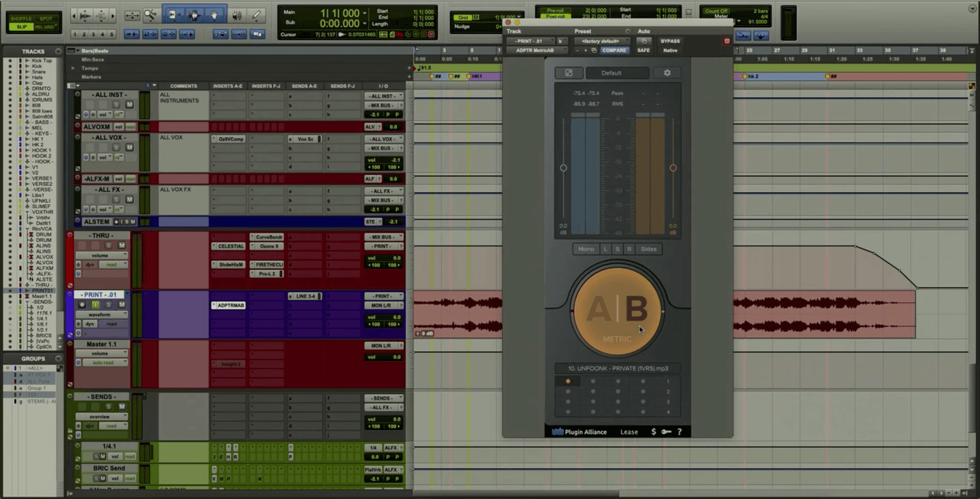
Task: Toggle plugin BYPASS button
Action: 670,41
